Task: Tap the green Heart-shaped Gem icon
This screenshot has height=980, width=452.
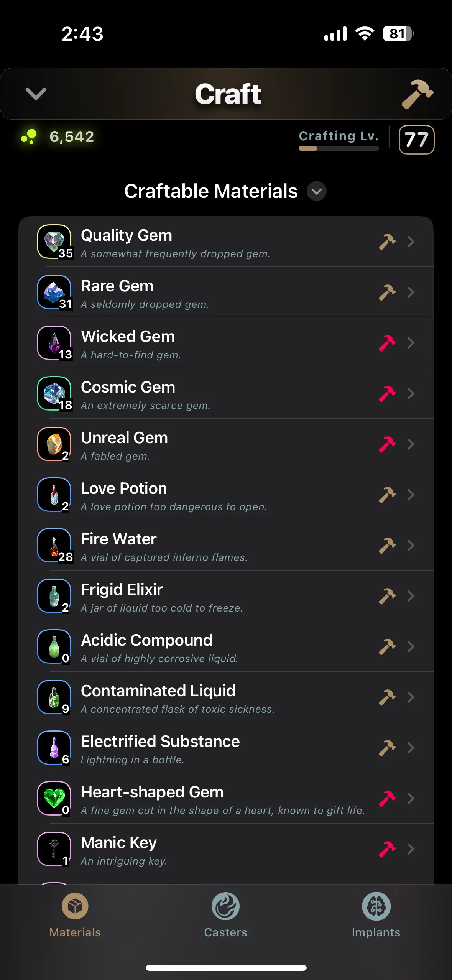Action: tap(54, 798)
